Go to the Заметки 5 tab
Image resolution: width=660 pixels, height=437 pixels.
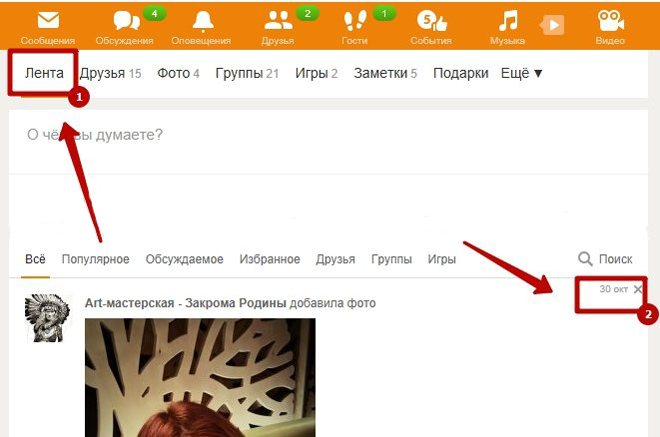pos(385,73)
